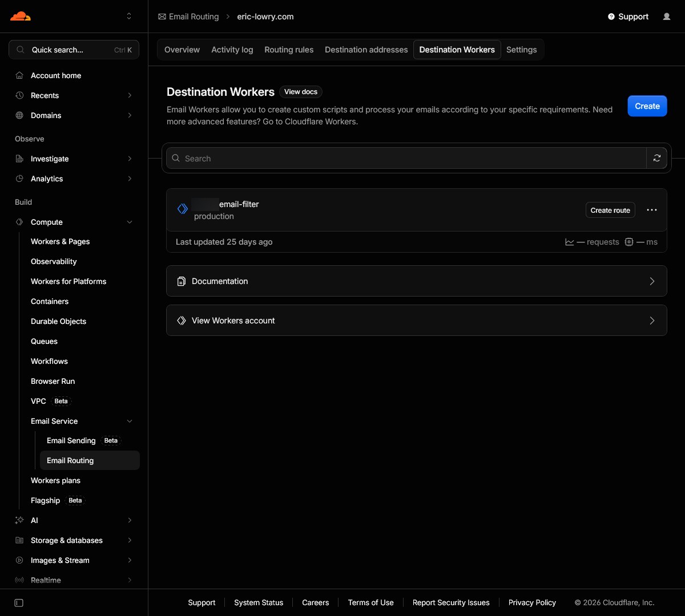Click the View docs button
This screenshot has width=685, height=616.
[x=301, y=92]
